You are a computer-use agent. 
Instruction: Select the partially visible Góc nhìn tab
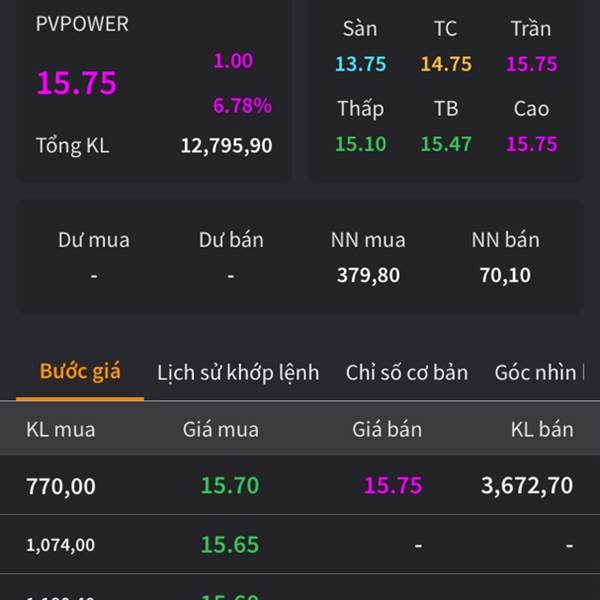point(539,373)
